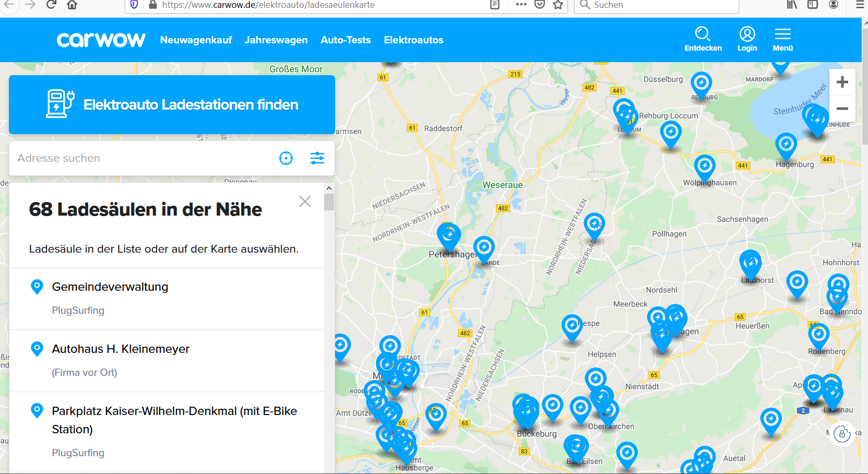Open the filter settings sliders icon
Viewport: 868px width, 474px height.
317,158
